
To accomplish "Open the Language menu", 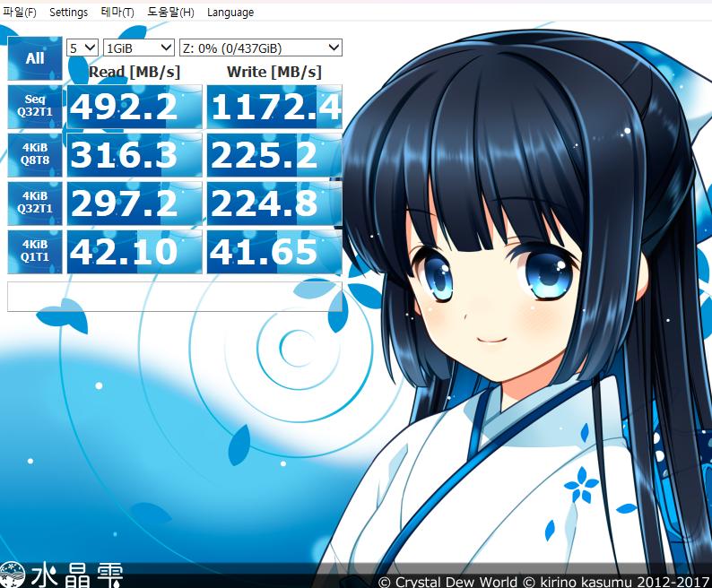I will [230, 13].
